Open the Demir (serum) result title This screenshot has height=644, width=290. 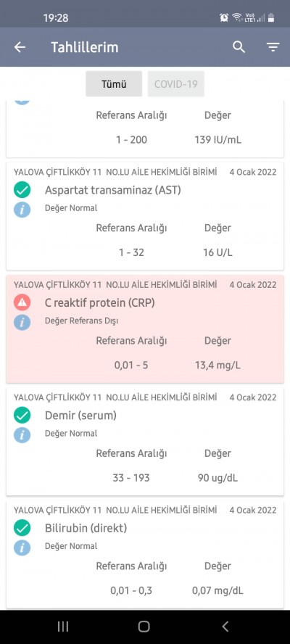[x=80, y=416]
